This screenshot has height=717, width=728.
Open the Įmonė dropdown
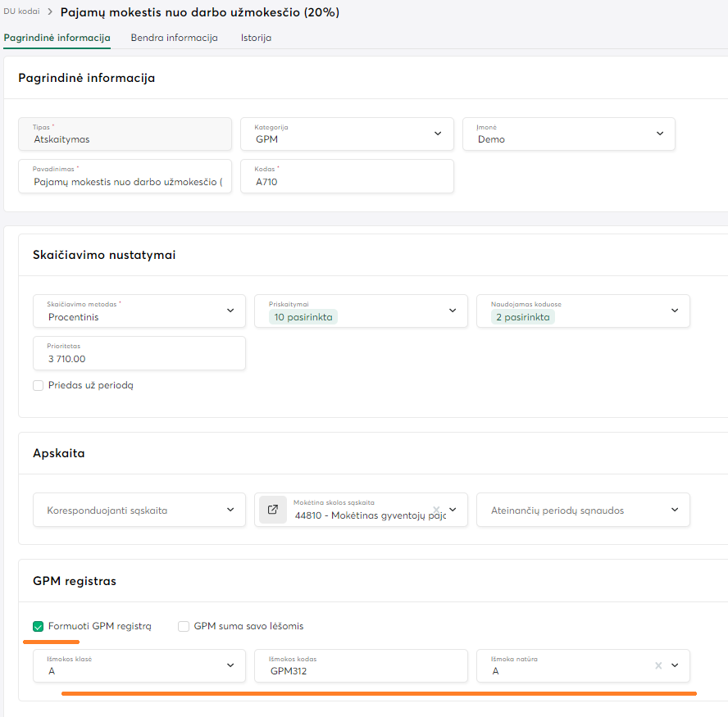tap(660, 134)
